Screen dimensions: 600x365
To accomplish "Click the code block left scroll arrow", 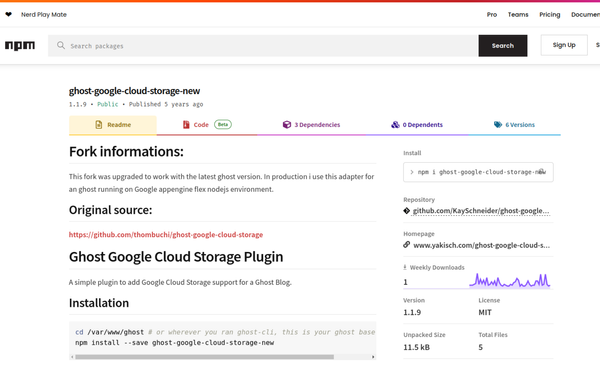I will tap(72, 357).
